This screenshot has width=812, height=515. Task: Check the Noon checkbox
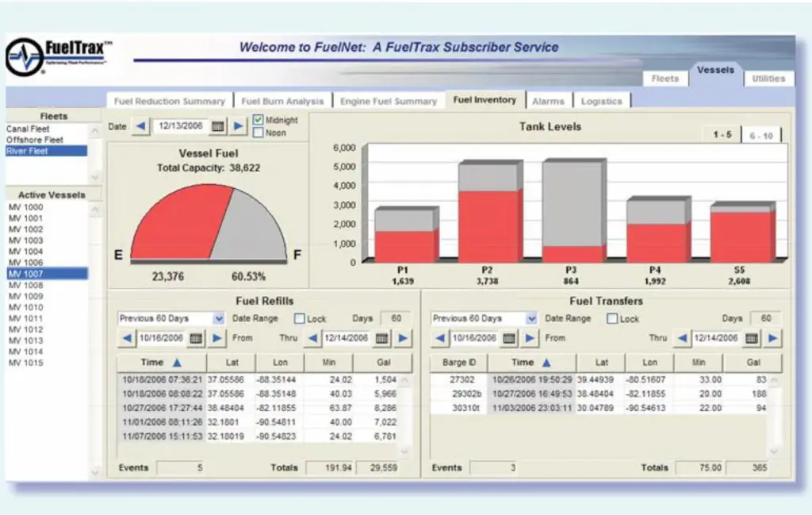pos(258,133)
